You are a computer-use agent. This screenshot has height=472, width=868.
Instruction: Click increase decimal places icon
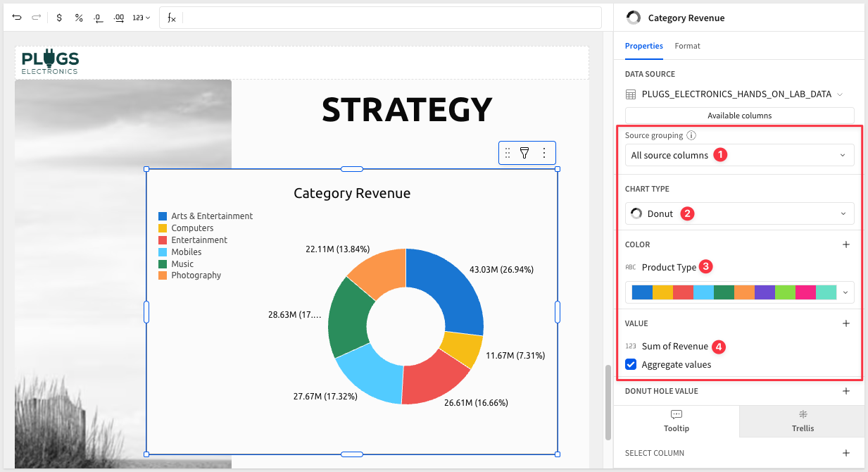click(119, 18)
